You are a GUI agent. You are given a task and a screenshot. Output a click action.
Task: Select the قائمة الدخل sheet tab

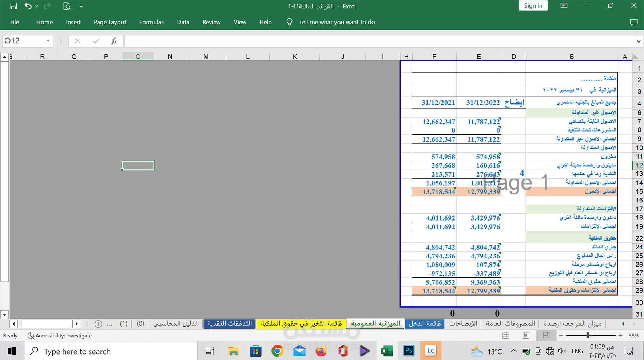point(425,324)
